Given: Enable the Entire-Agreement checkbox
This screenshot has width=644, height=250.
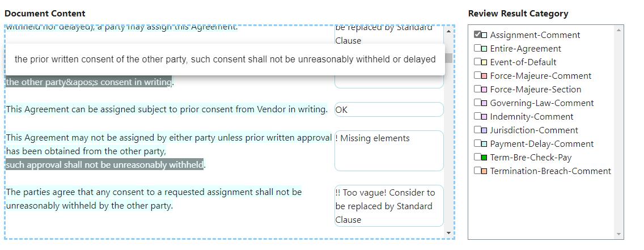Looking at the screenshot, I should click(477, 49).
